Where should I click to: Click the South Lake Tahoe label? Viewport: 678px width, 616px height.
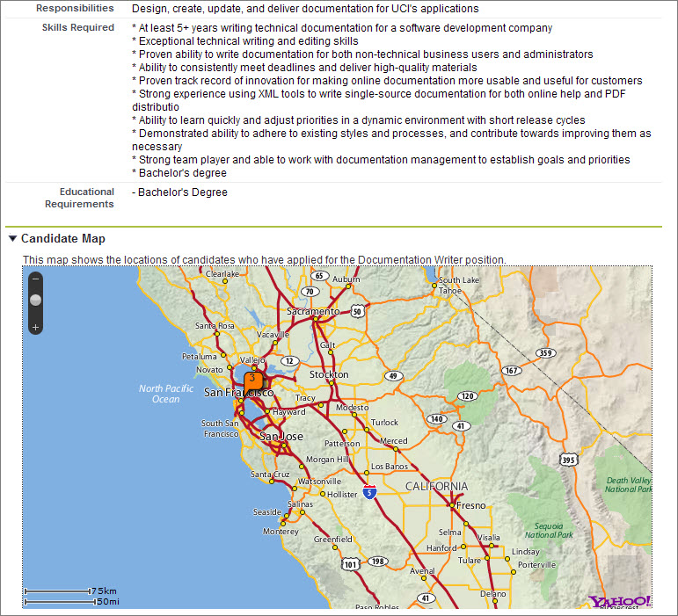tap(458, 285)
